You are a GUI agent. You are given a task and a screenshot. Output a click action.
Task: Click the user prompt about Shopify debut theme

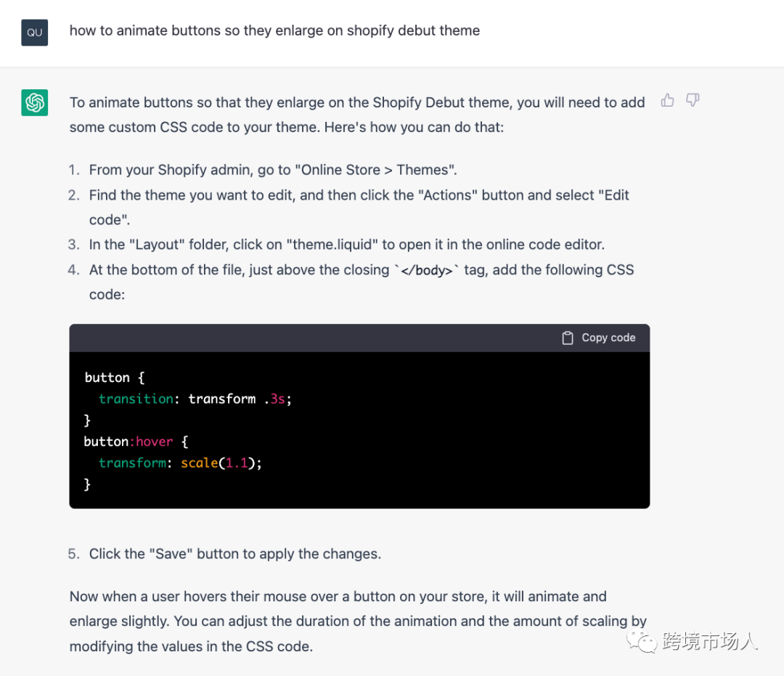274,30
